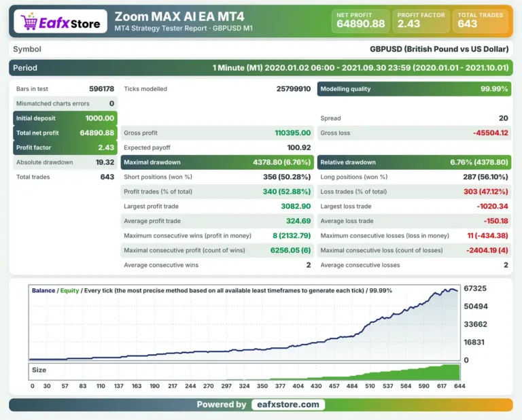Click Profit trades value 340 (52.88%)
Viewport: 522px width, 420px height.
click(x=287, y=192)
